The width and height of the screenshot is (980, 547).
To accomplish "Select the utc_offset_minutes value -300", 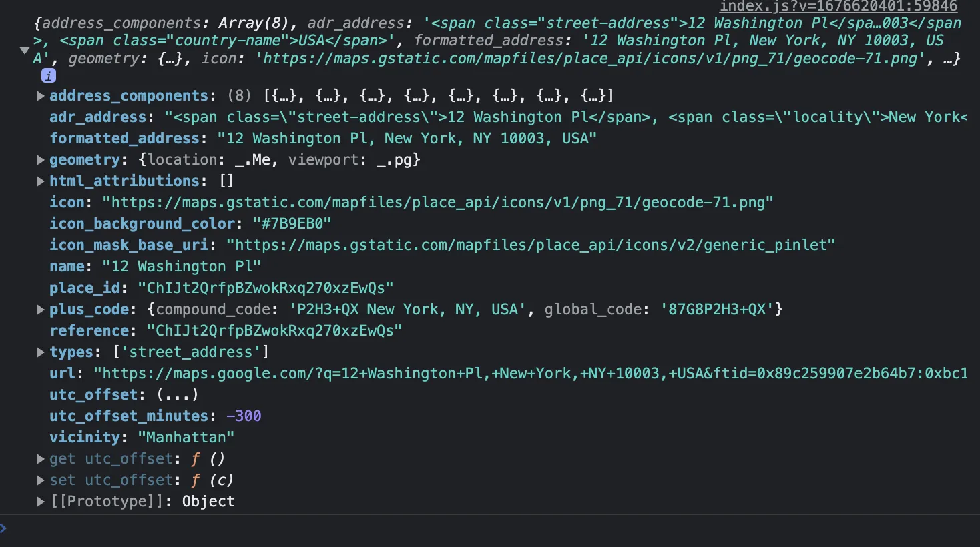I will point(244,416).
